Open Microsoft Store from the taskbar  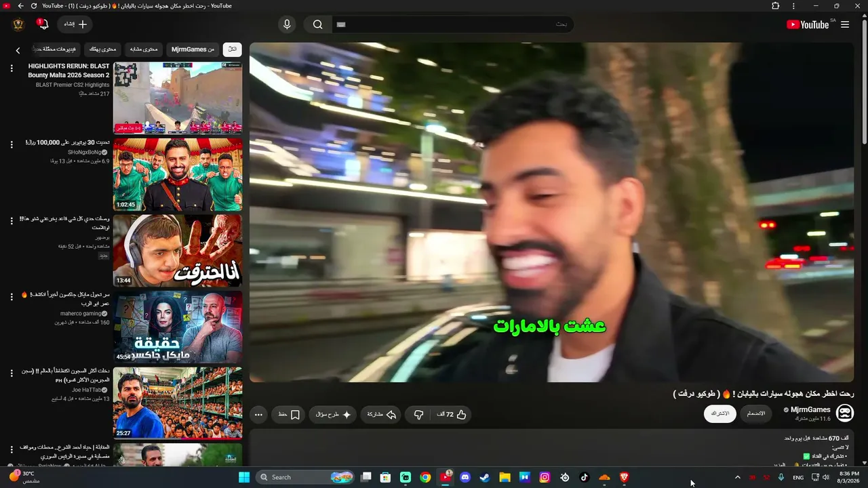point(386,477)
